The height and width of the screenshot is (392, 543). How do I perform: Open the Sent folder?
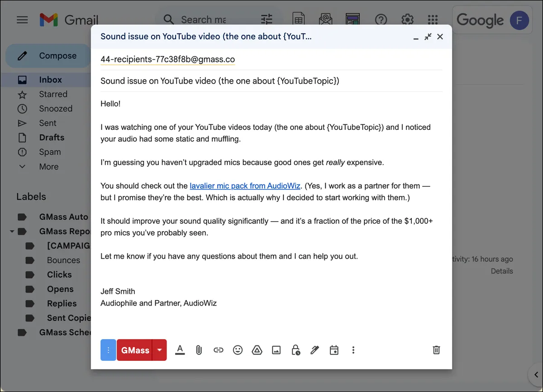click(48, 123)
